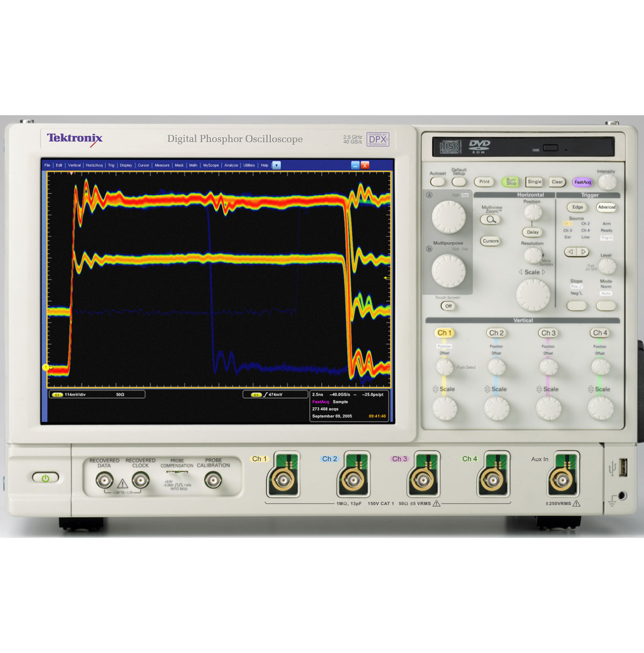This screenshot has height=653, width=644.
Task: Click the Multipurpose knob labeled a
Action: click(x=448, y=217)
